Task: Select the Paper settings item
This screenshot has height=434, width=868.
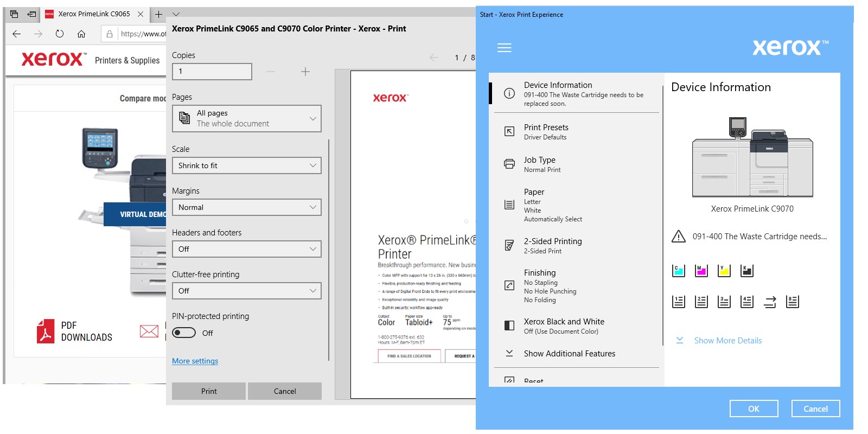Action: click(x=576, y=205)
